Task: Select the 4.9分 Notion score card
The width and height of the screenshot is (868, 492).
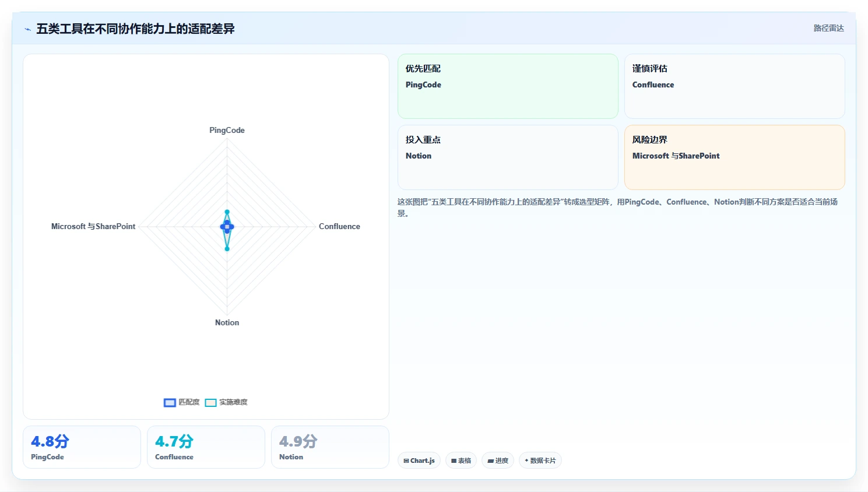Action: click(330, 447)
